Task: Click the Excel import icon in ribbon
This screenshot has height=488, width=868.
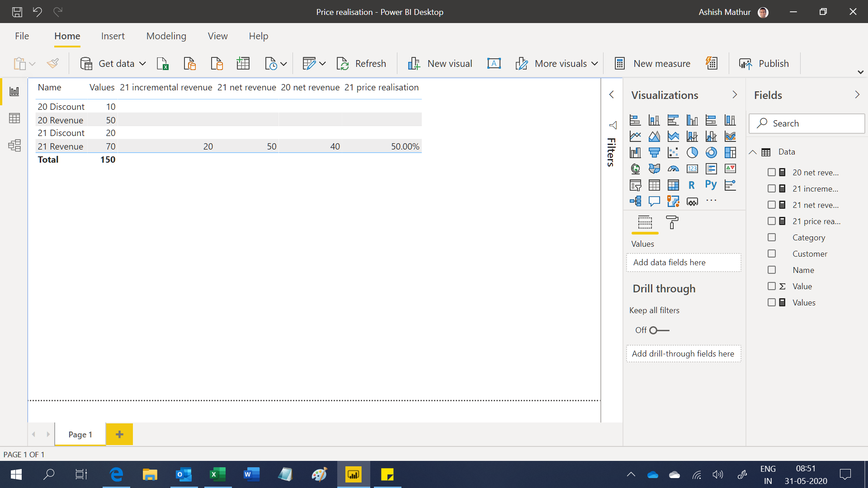Action: point(162,64)
